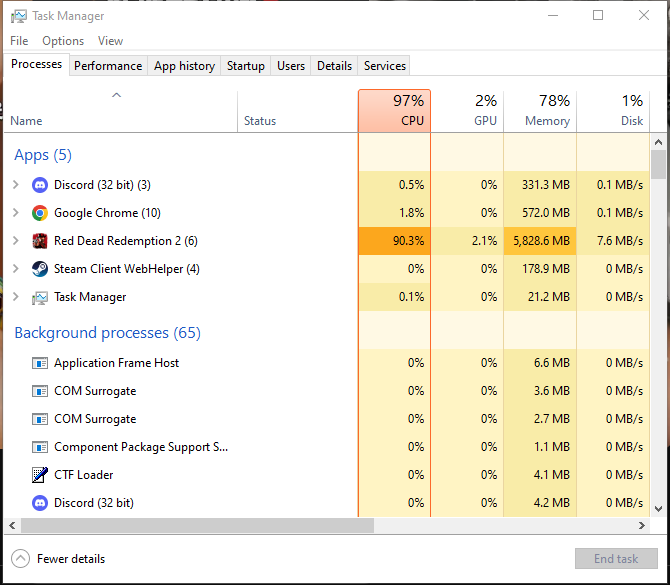Screen dimensions: 670x585
Task: Click the Steam Client WebHelper icon
Action: [x=40, y=269]
